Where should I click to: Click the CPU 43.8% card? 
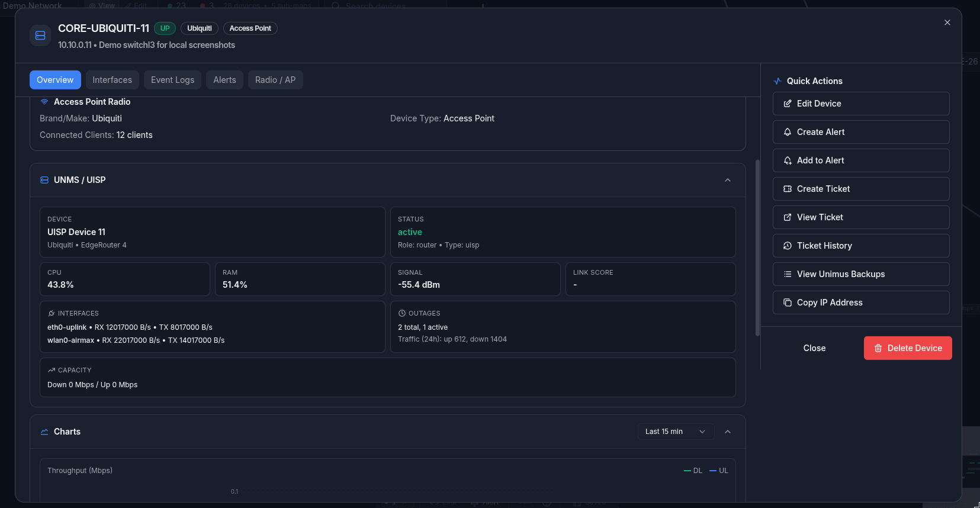[125, 279]
